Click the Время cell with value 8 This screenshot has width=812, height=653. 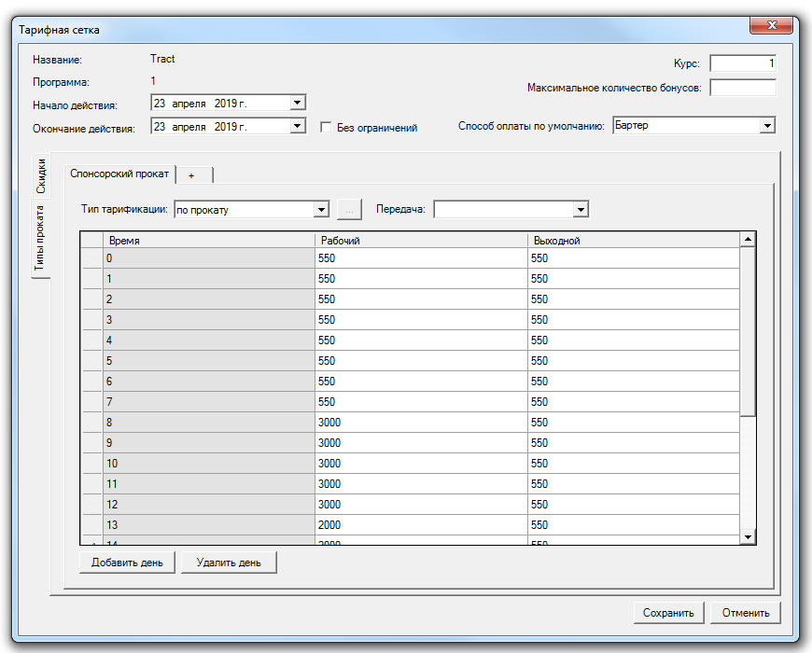click(x=209, y=423)
